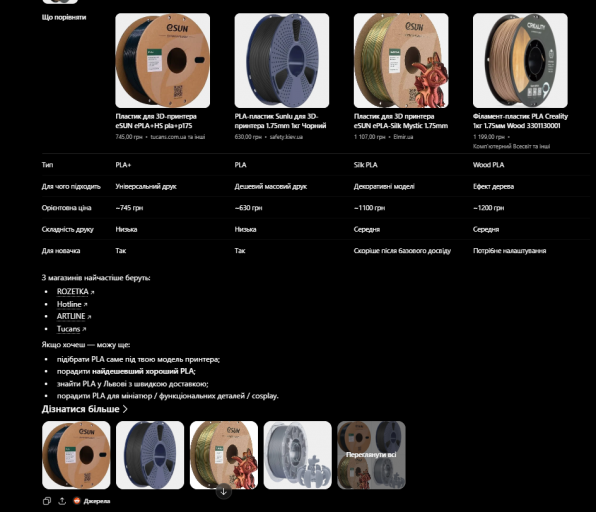Open the Tucans store link
Viewport: 596px width, 512px height.
71,329
